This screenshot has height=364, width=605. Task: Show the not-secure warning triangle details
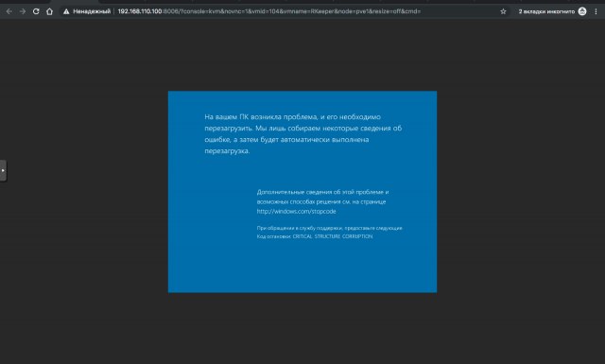(x=66, y=11)
